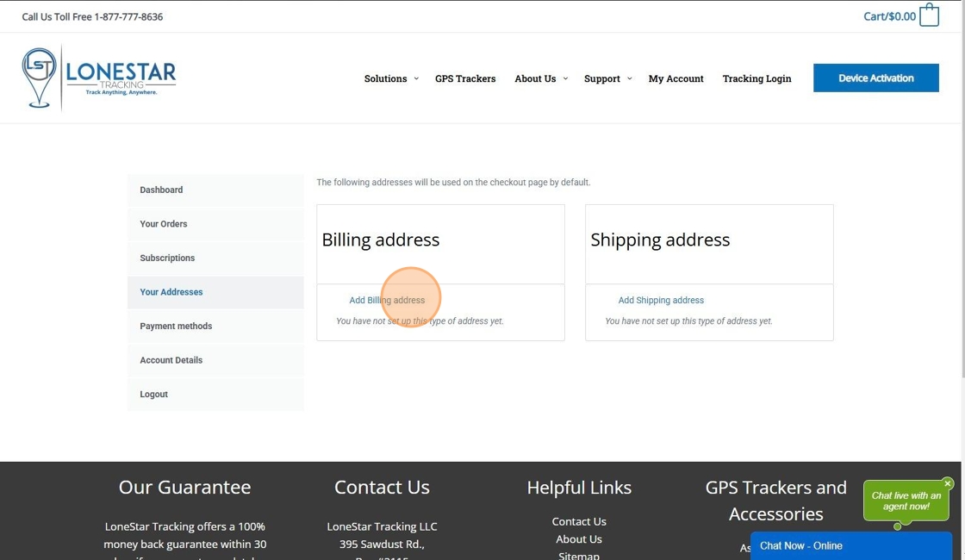Open Payment methods in sidebar

click(x=215, y=327)
